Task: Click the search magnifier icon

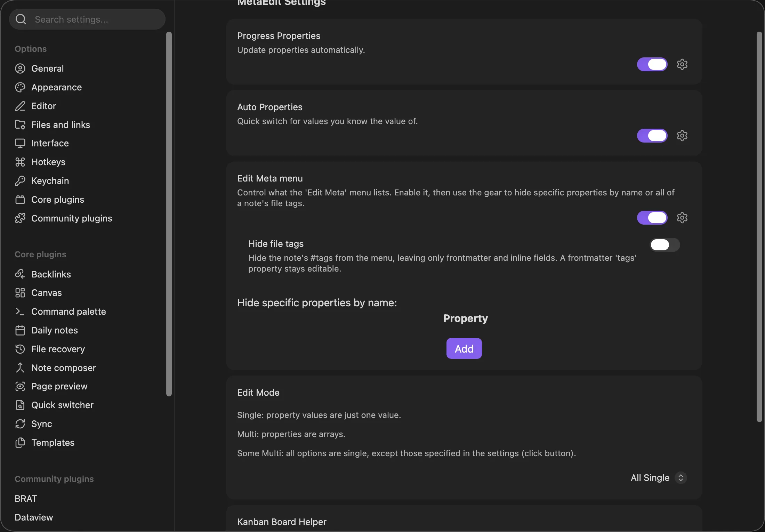Action: [21, 19]
